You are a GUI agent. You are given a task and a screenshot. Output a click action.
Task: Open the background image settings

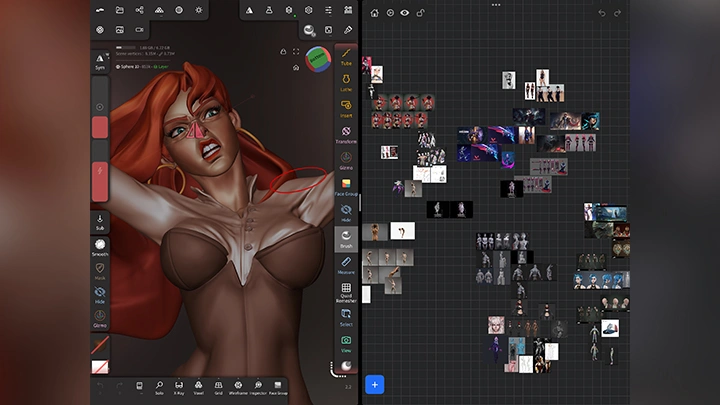[119, 30]
